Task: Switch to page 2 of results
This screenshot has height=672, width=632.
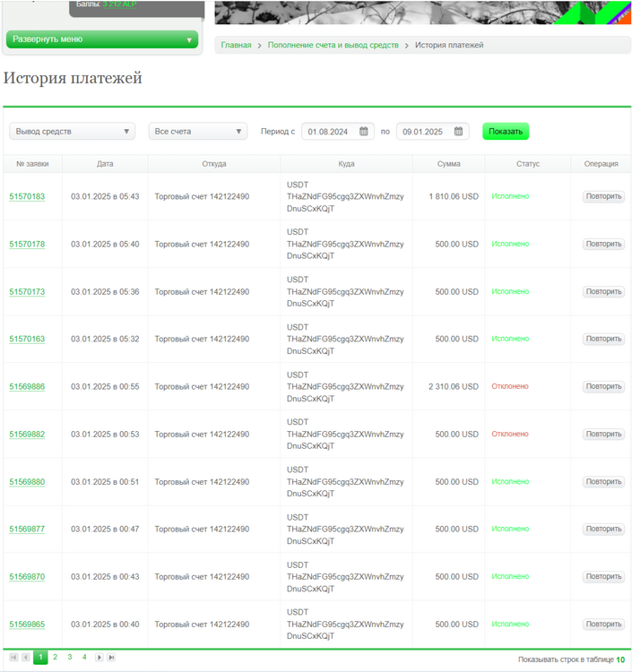Action: (x=55, y=657)
